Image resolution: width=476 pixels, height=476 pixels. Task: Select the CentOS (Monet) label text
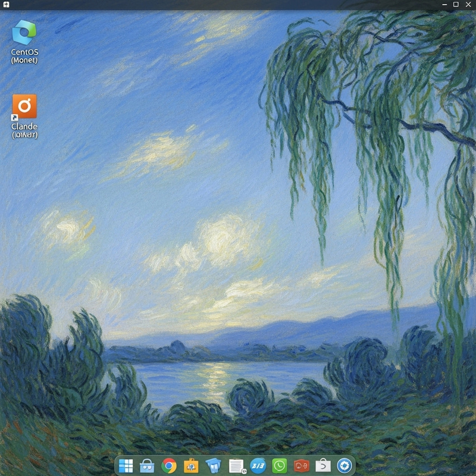[25, 55]
